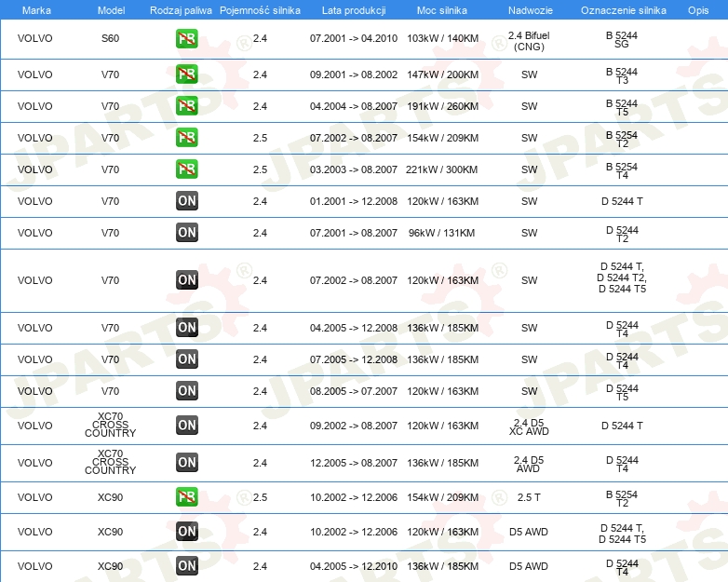Click the VOLVO brand cell in S60 row
728x582 pixels.
[x=34, y=38]
